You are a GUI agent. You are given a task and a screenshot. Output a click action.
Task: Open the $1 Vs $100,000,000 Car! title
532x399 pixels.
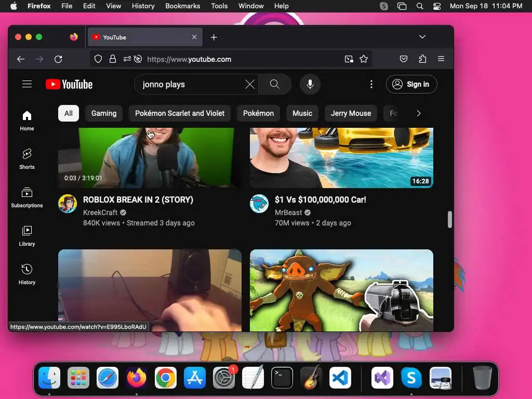[320, 199]
